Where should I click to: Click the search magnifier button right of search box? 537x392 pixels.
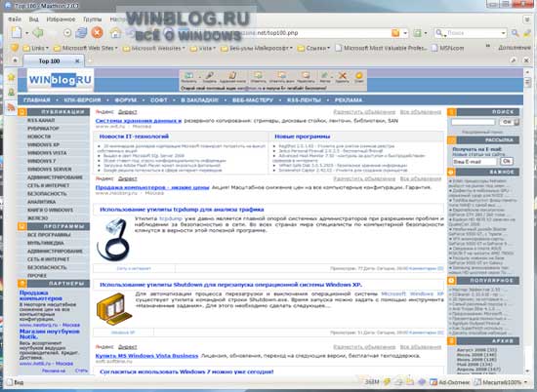click(x=516, y=33)
